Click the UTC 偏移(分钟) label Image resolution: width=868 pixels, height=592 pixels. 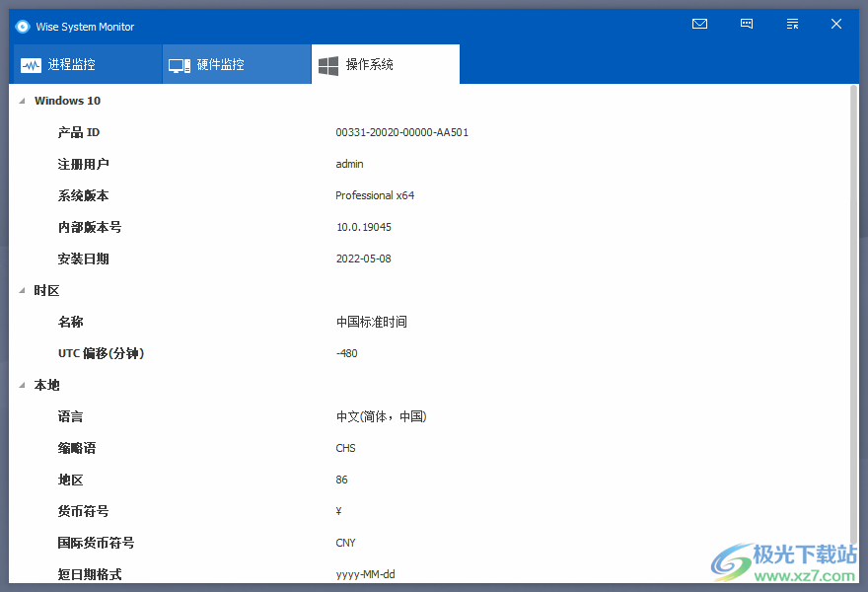pos(101,353)
